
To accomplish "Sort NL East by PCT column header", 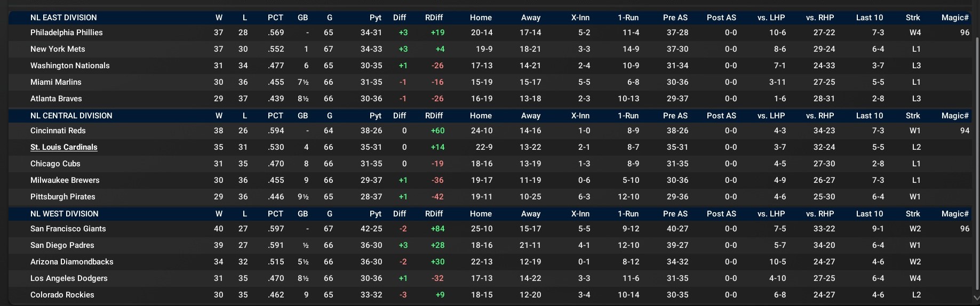I will point(275,18).
